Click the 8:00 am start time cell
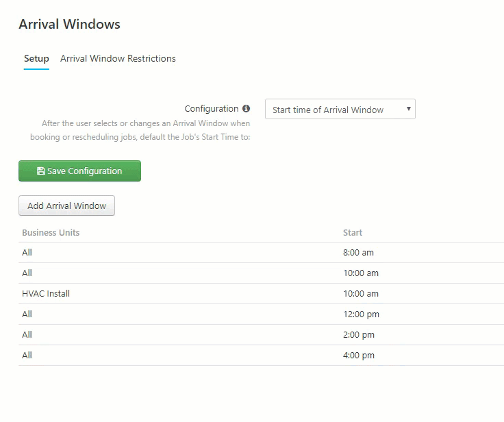The height and width of the screenshot is (422, 504). click(x=358, y=253)
